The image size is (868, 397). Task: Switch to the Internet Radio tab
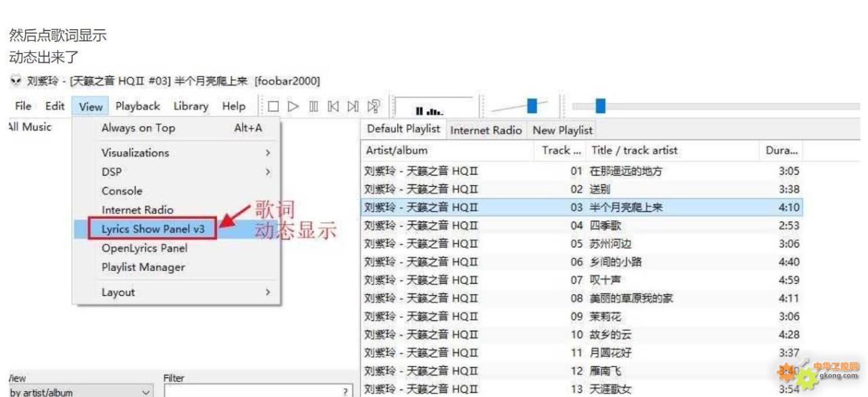pos(486,130)
